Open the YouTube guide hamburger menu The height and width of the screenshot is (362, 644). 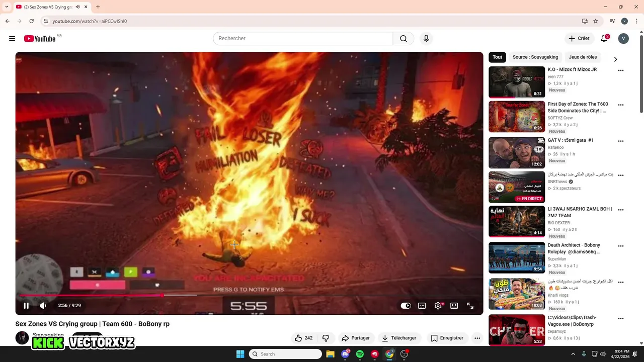click(12, 39)
